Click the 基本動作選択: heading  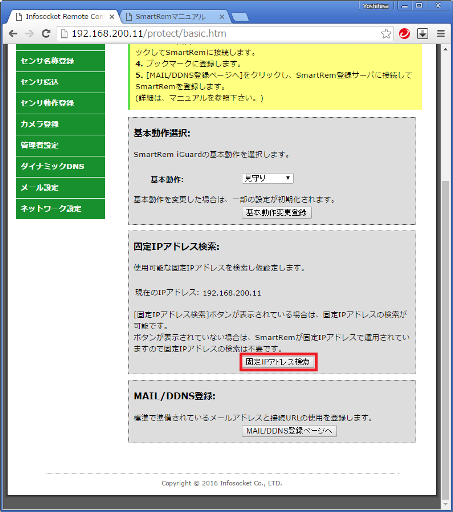click(162, 133)
